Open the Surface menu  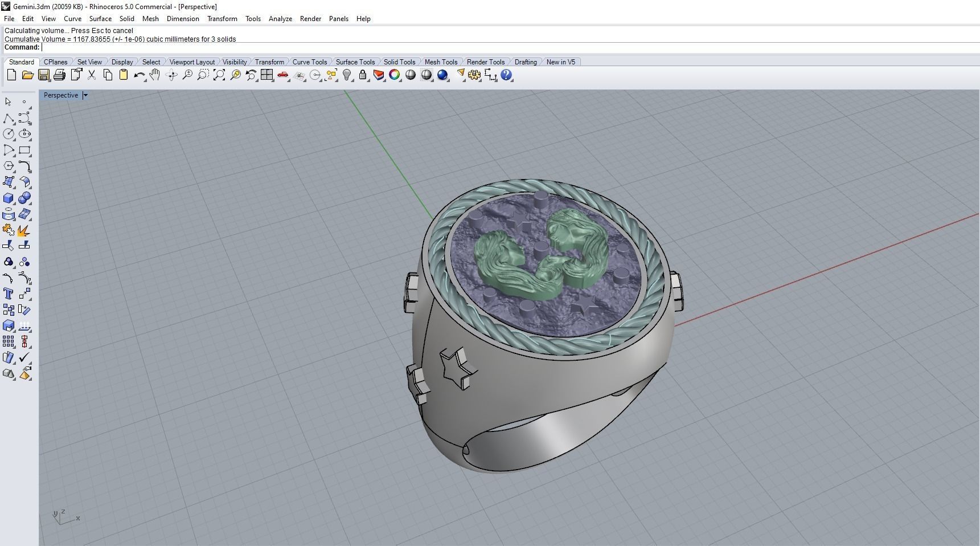click(x=100, y=19)
